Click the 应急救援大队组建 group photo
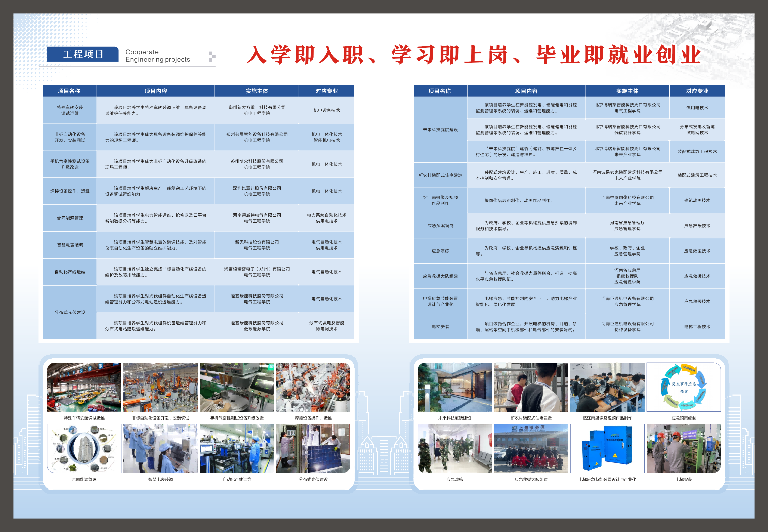Screen dimensions: 768x532 [x=531, y=448]
